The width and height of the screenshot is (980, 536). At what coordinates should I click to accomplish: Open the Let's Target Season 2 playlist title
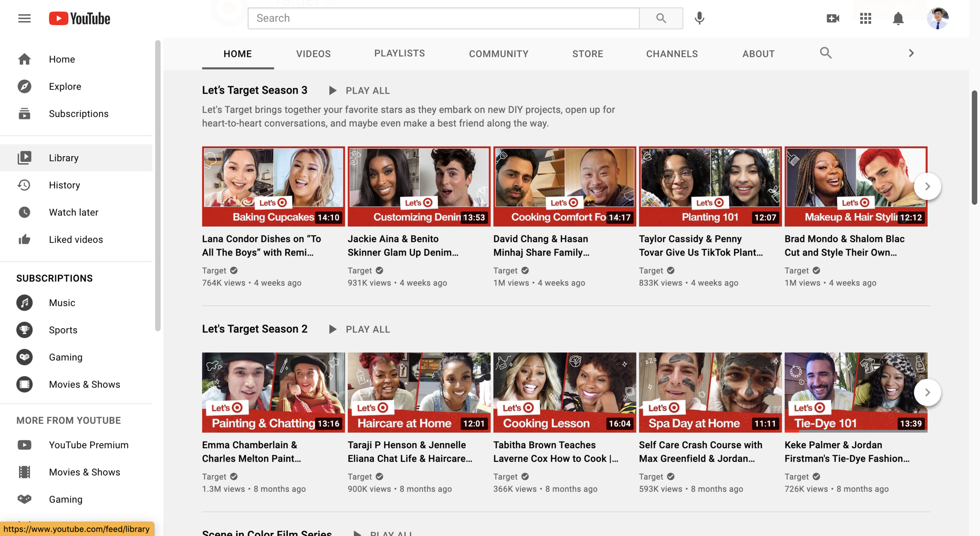(x=255, y=329)
